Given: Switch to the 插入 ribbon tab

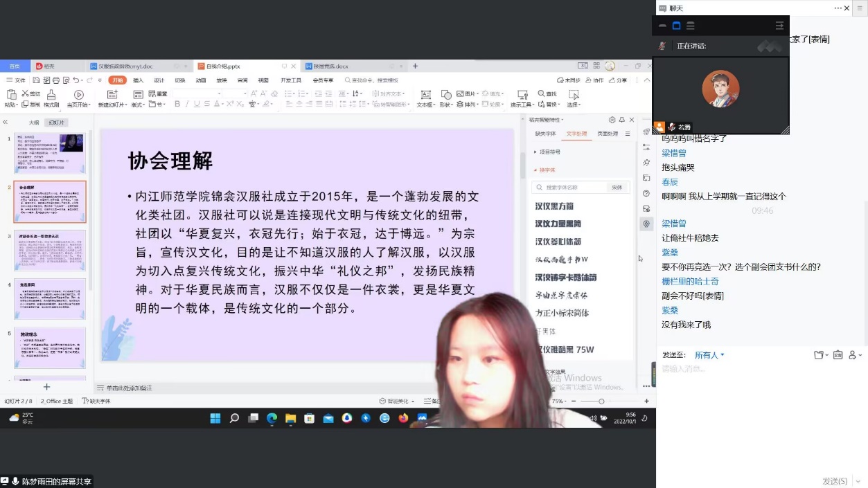Looking at the screenshot, I should pyautogui.click(x=139, y=80).
